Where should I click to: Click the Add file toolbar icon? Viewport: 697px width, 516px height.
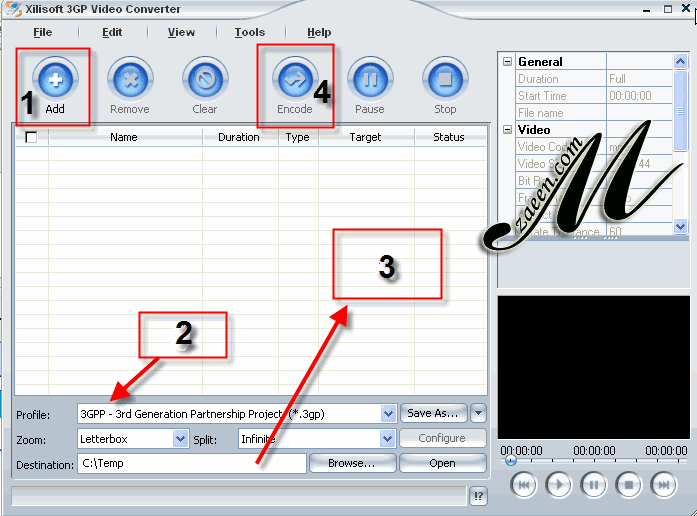tap(55, 80)
